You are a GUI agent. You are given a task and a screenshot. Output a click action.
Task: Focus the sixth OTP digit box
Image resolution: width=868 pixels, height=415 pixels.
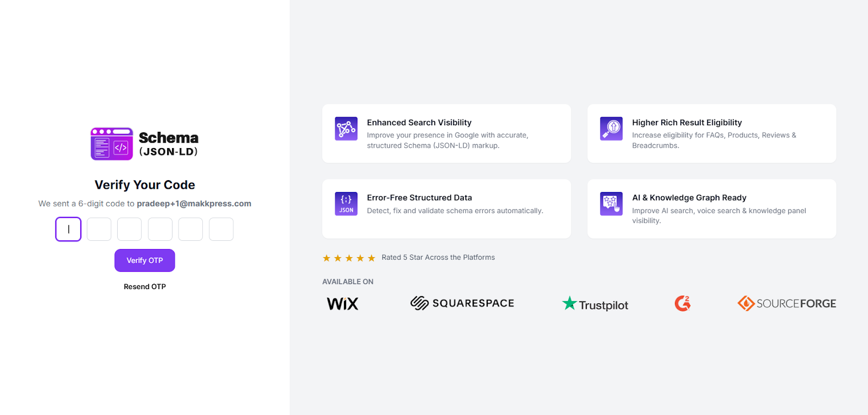[x=221, y=229]
